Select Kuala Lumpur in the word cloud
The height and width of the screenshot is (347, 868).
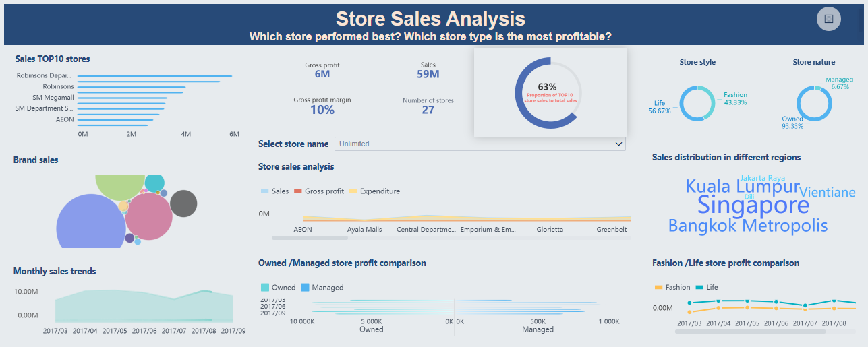[742, 187]
